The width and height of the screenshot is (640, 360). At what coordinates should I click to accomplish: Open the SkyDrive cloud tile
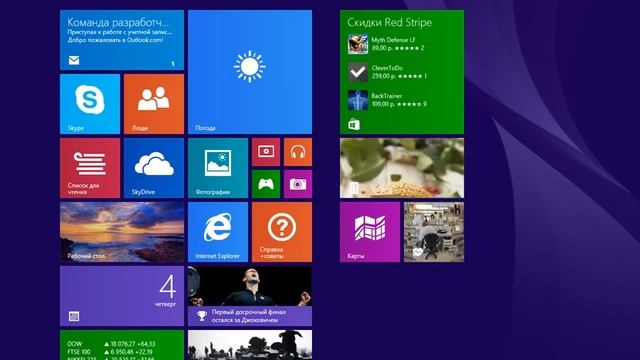(x=154, y=168)
